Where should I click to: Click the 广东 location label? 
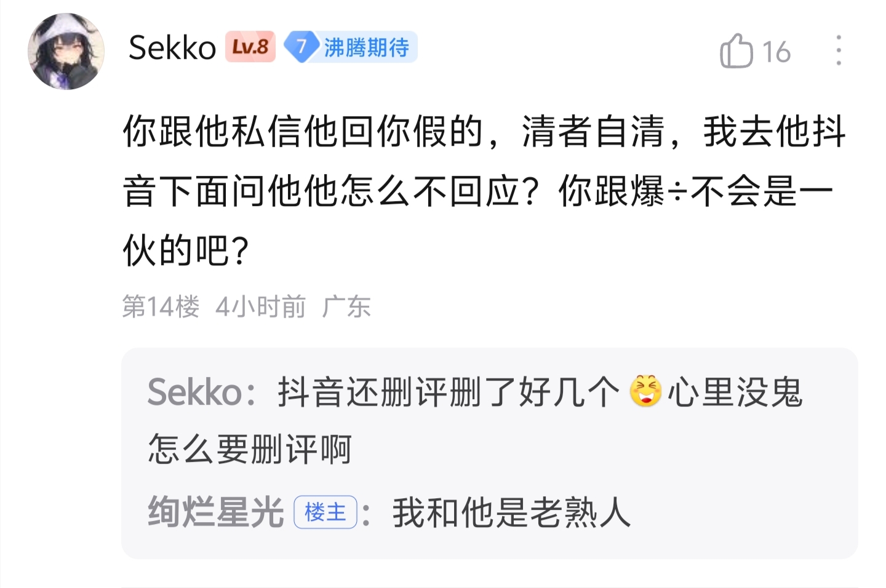point(346,306)
